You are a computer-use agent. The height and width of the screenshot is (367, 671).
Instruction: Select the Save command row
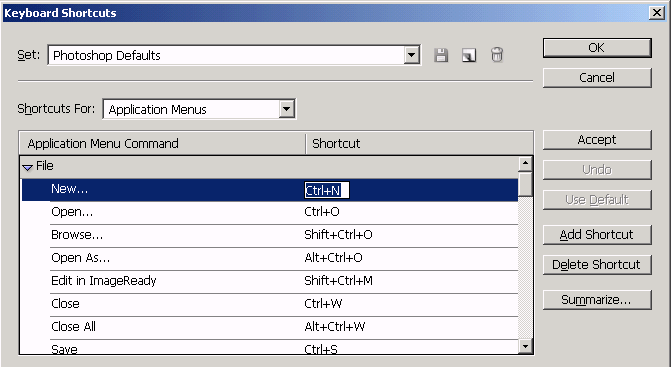pyautogui.click(x=270, y=347)
